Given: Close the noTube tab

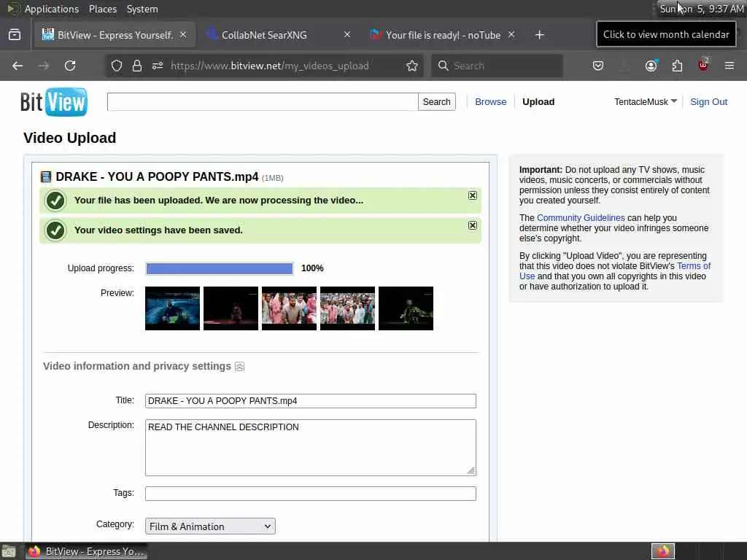Looking at the screenshot, I should coord(511,35).
